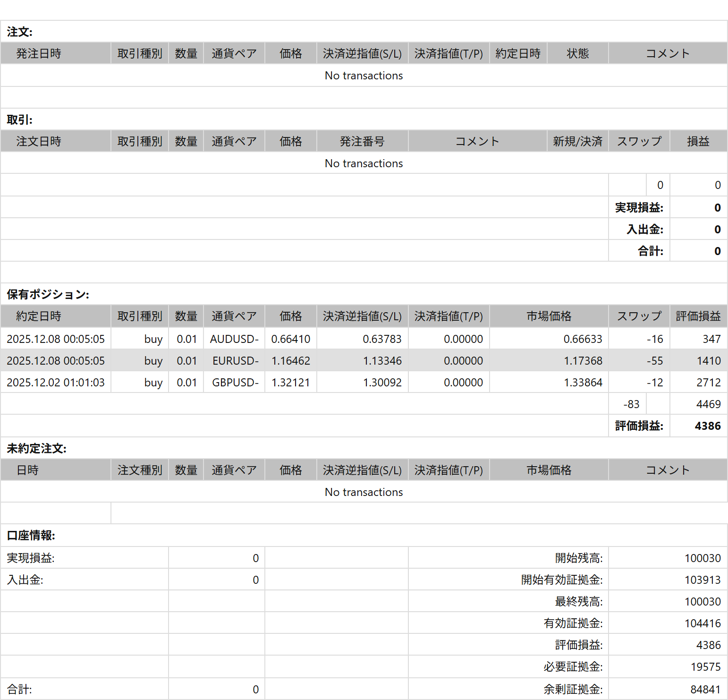Select the 状態 header in 注文 table
This screenshot has height=700, width=728.
coord(577,53)
